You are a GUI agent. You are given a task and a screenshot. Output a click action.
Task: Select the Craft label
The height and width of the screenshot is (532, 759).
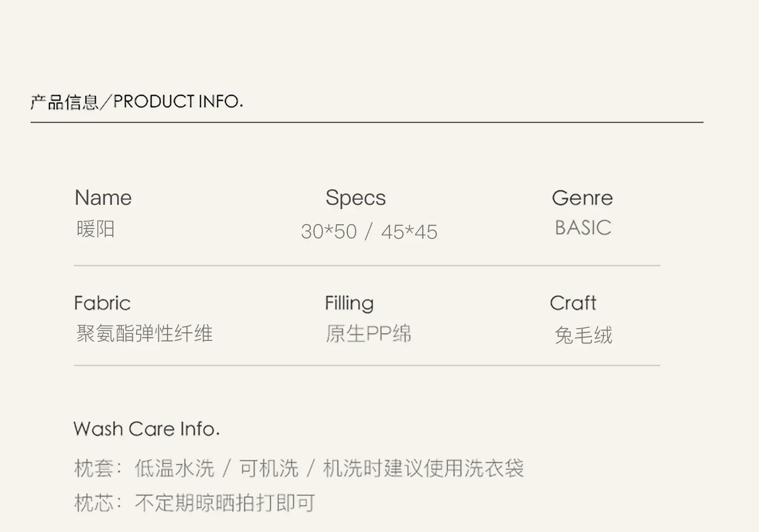pos(573,303)
